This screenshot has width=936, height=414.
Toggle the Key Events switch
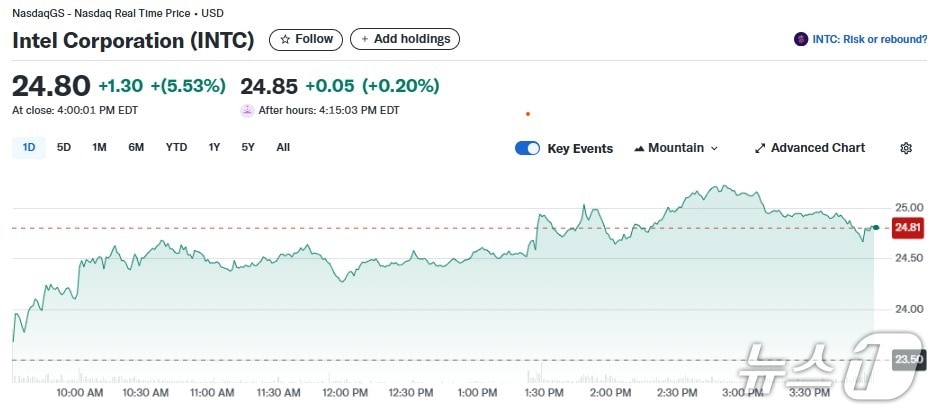[527, 148]
